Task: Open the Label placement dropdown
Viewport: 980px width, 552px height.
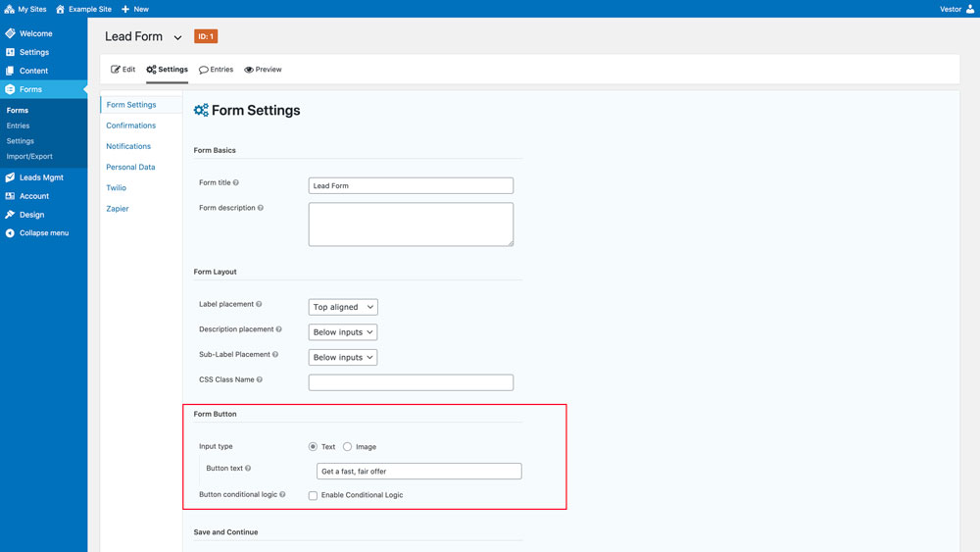Action: [x=343, y=307]
